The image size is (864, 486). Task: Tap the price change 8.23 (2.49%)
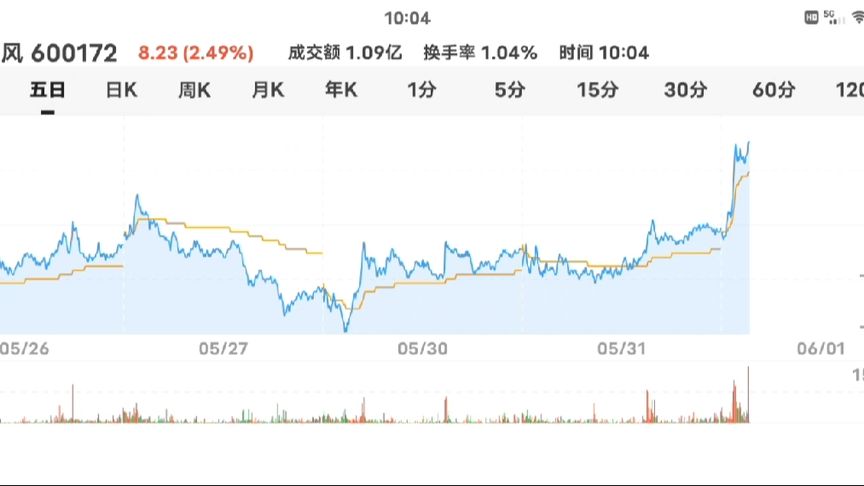(x=196, y=53)
